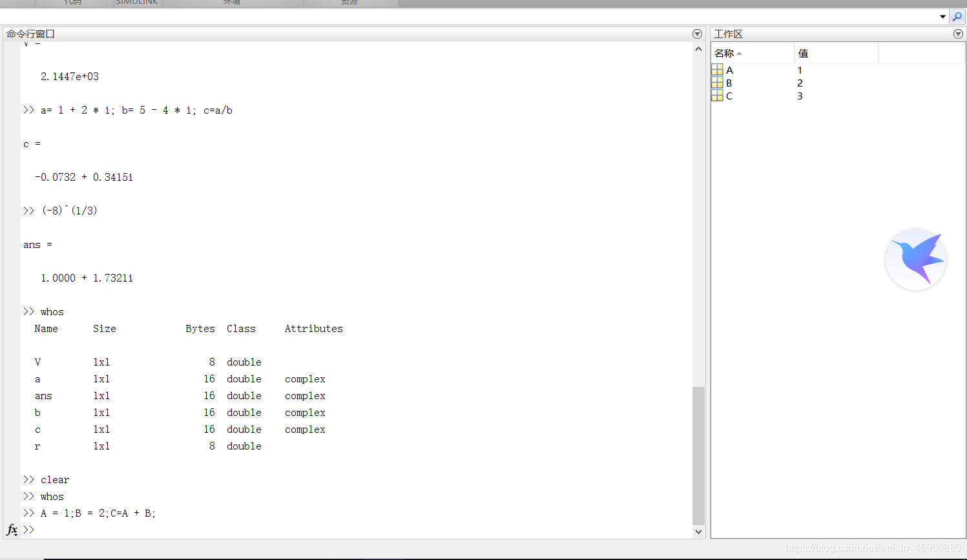Click the 命令行窗口 panel title
Viewport: 967px width, 560px height.
(x=31, y=34)
